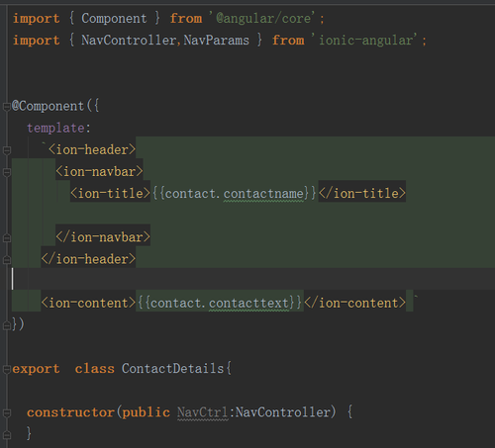Viewport: 495px width, 448px height.
Task: Click NavParams in the import line
Action: pos(217,41)
